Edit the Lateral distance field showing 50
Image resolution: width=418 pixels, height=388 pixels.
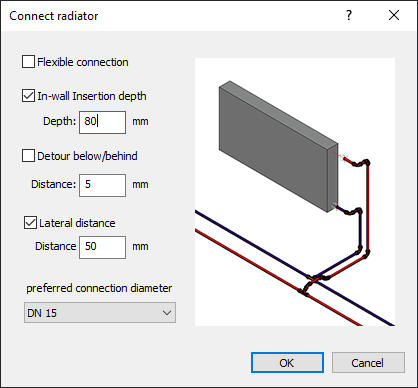click(x=102, y=247)
